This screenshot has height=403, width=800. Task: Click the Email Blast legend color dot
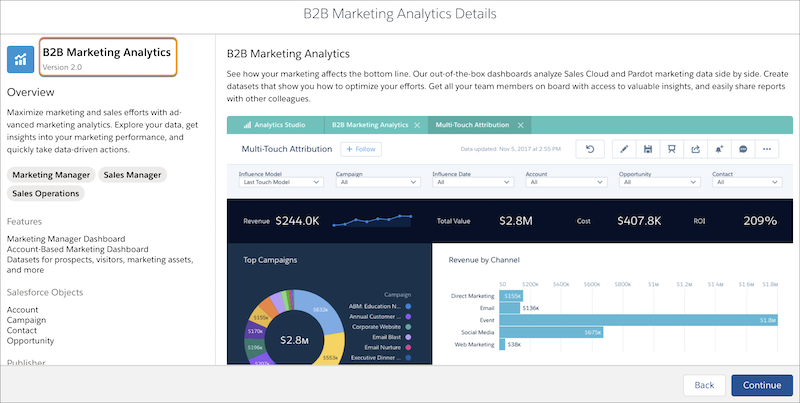(x=408, y=337)
